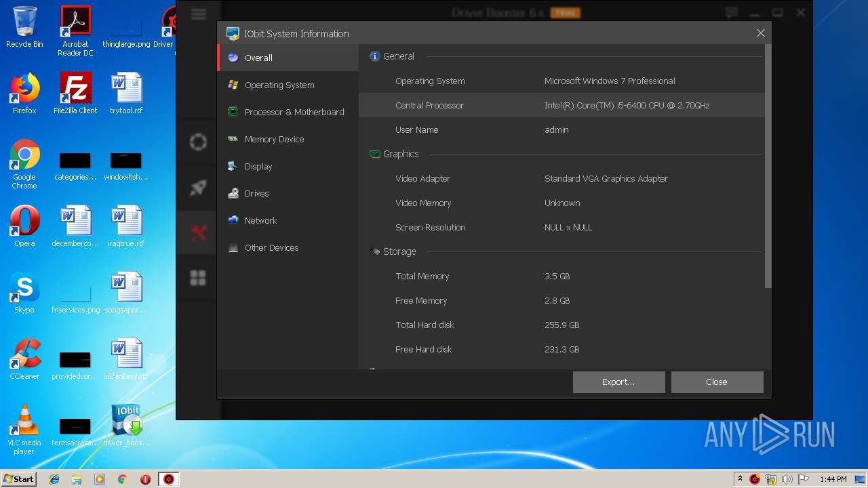This screenshot has width=868, height=488.
Task: Open Driver Booster rocket boost icon
Action: coord(198,188)
